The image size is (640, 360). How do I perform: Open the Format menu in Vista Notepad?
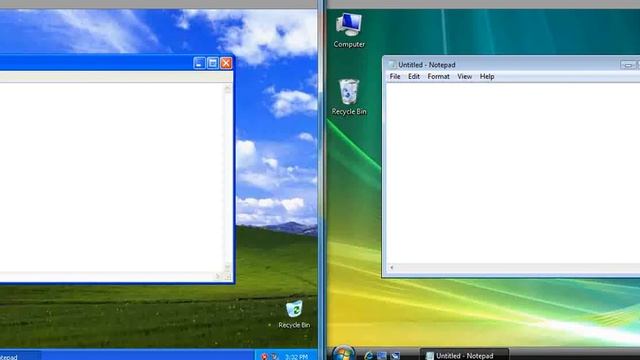438,76
